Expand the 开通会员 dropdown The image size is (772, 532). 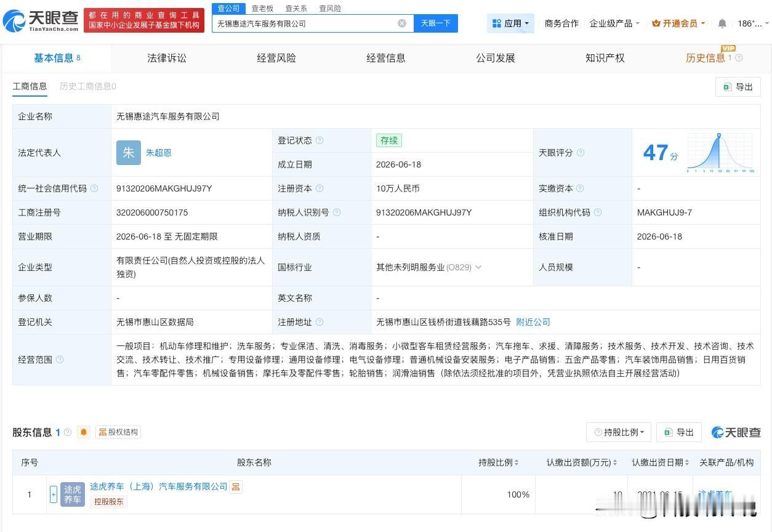(x=678, y=23)
